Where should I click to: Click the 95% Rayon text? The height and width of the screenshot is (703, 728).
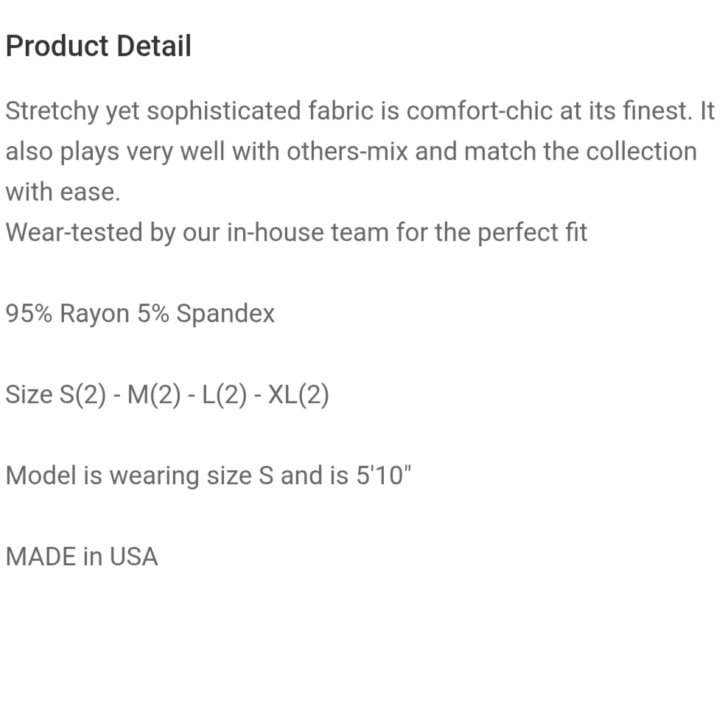[67, 313]
